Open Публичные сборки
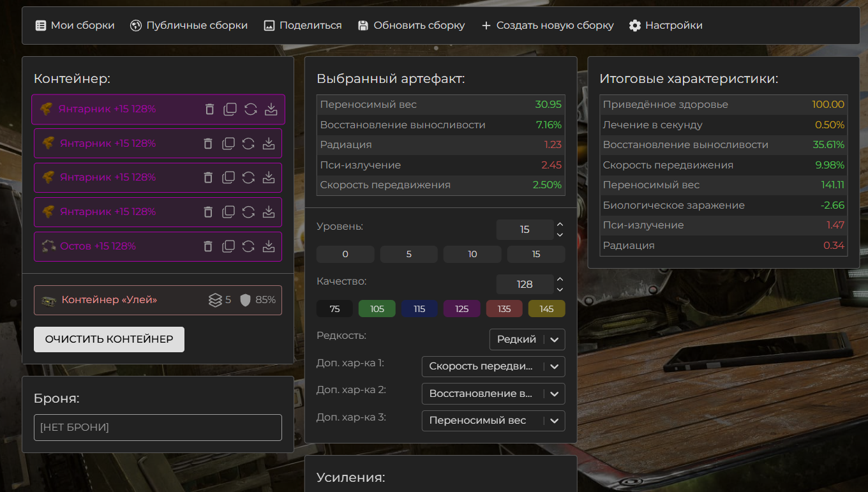Image resolution: width=868 pixels, height=492 pixels. 189,26
